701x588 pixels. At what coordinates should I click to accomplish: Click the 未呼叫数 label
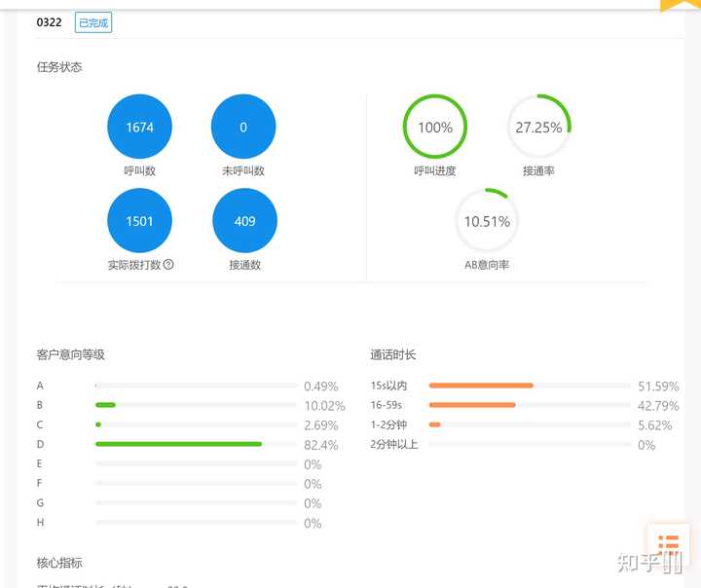[243, 170]
